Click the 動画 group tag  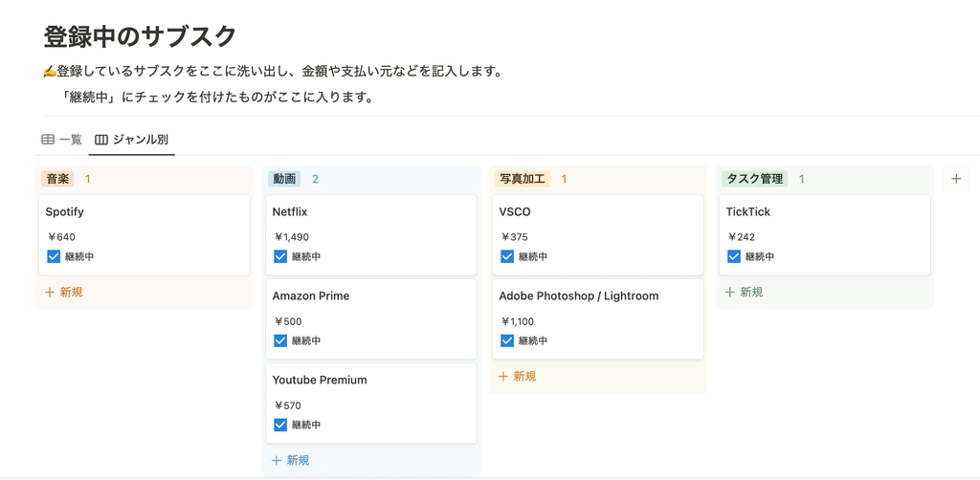pos(284,179)
